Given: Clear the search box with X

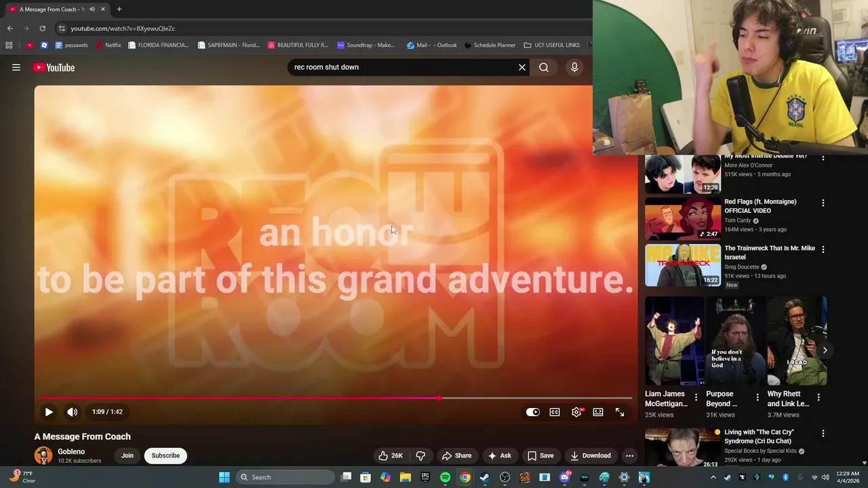Looking at the screenshot, I should coord(522,67).
